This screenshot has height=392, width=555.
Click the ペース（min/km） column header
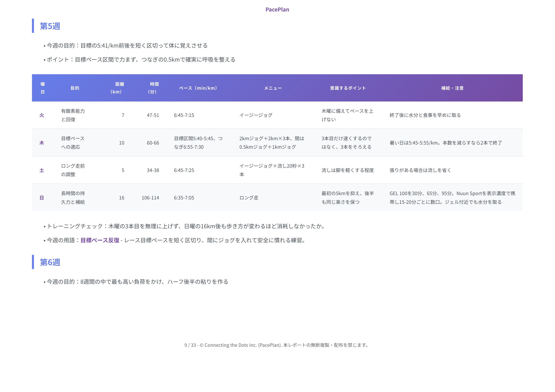[198, 88]
